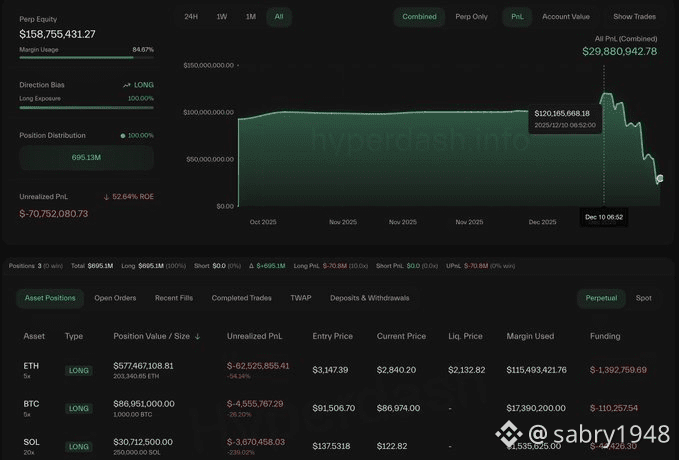Open the Asset Positions tab
The height and width of the screenshot is (460, 679).
click(x=50, y=298)
